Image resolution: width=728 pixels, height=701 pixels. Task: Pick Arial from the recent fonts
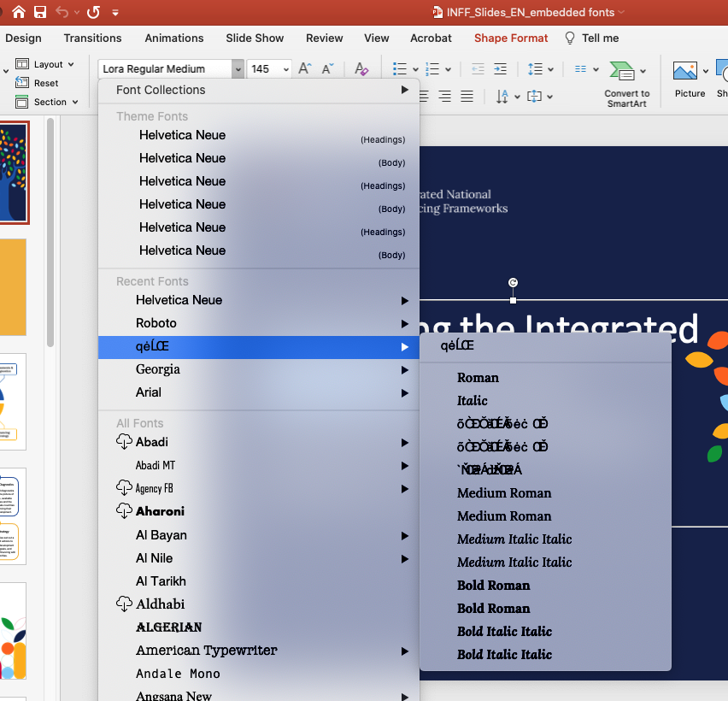coord(259,392)
